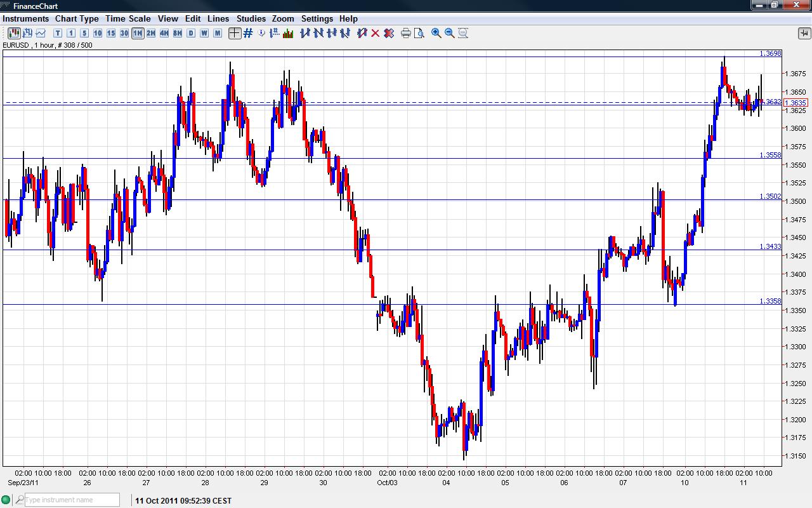Click the 1.3433 horizontal line label
The image size is (812, 508).
tap(771, 246)
